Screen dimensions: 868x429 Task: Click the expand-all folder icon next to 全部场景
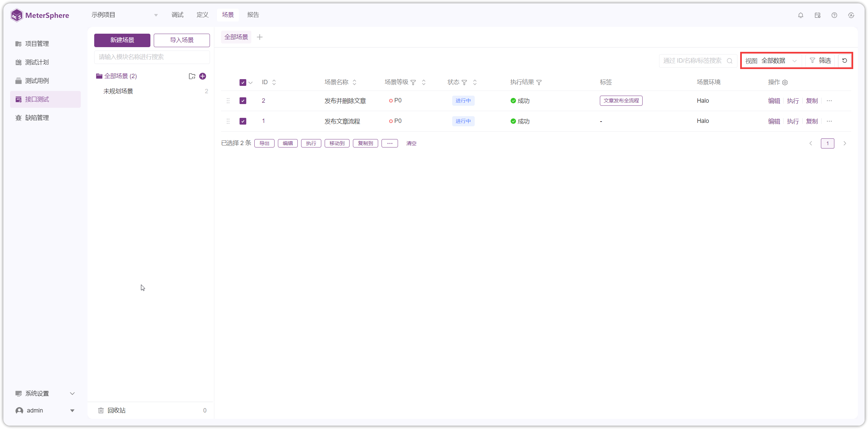pos(192,76)
